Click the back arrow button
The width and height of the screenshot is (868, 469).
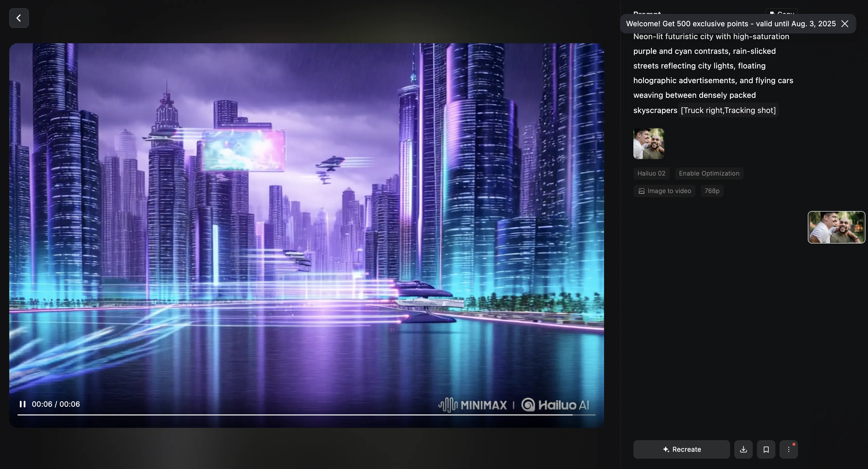coord(19,18)
